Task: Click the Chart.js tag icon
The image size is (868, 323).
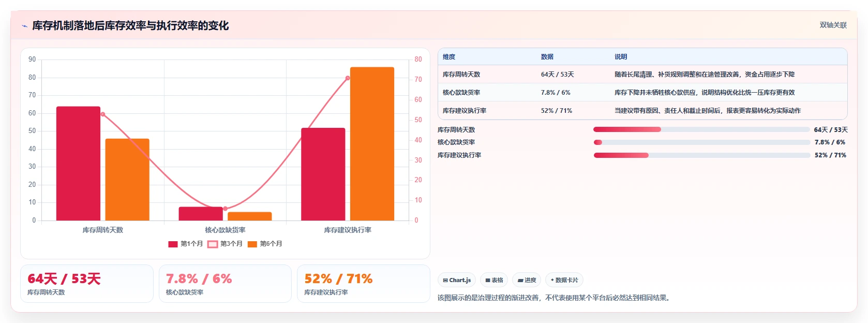Action: point(445,280)
